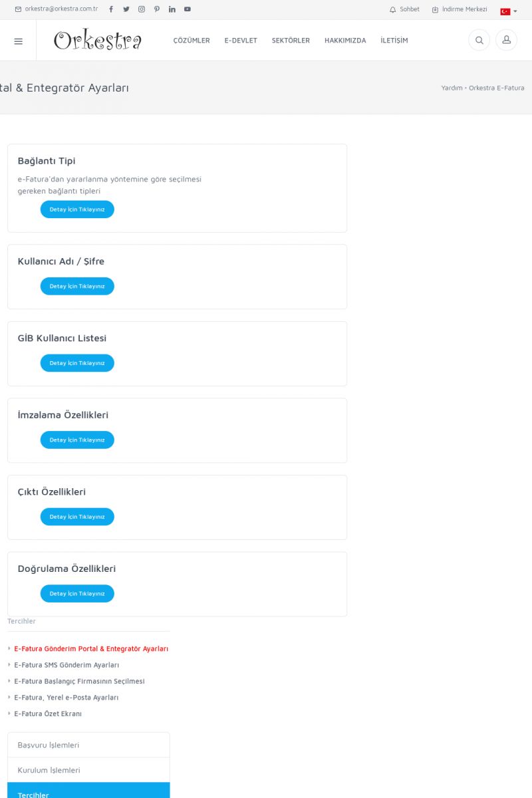Expand the ÇÖZÜMLER navigation menu
532x798 pixels.
coord(192,41)
